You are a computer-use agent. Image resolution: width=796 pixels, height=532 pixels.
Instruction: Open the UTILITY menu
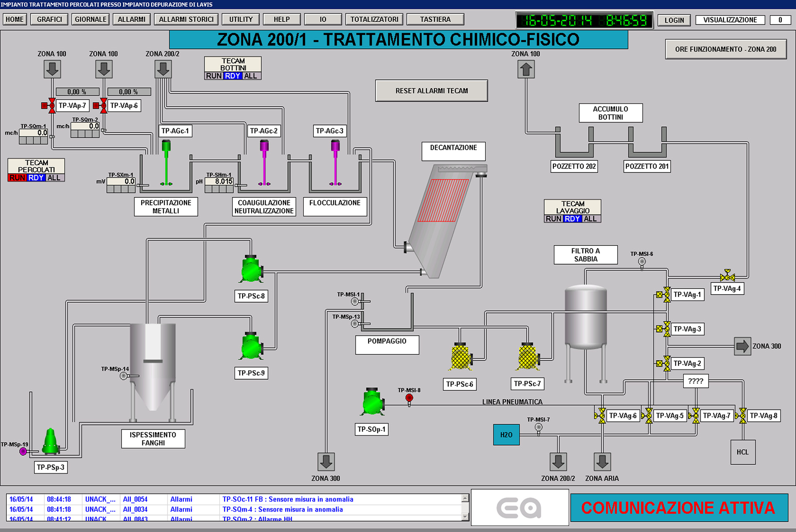point(241,19)
